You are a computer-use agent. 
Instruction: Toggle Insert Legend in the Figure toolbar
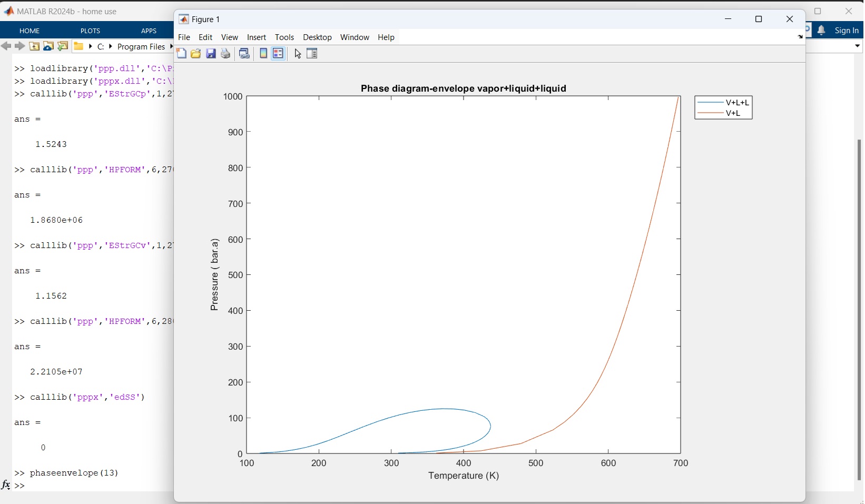(x=278, y=53)
